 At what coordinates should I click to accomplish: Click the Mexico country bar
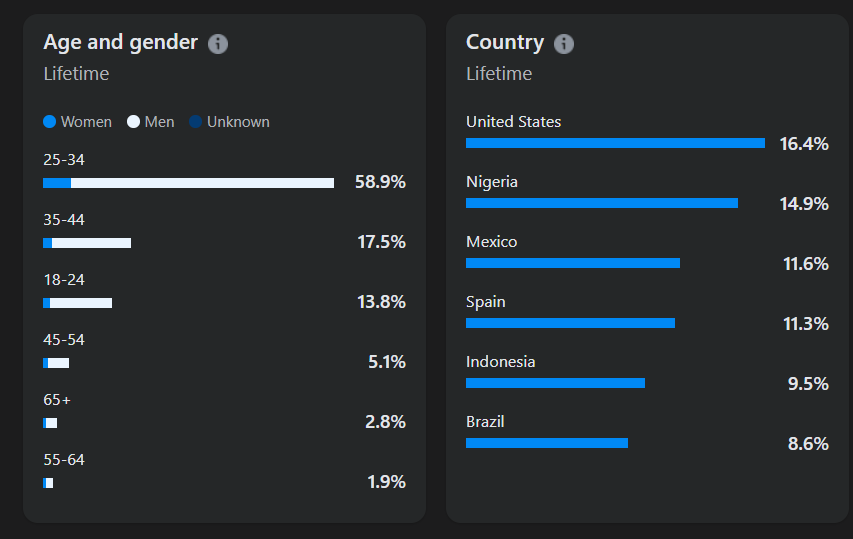point(572,263)
